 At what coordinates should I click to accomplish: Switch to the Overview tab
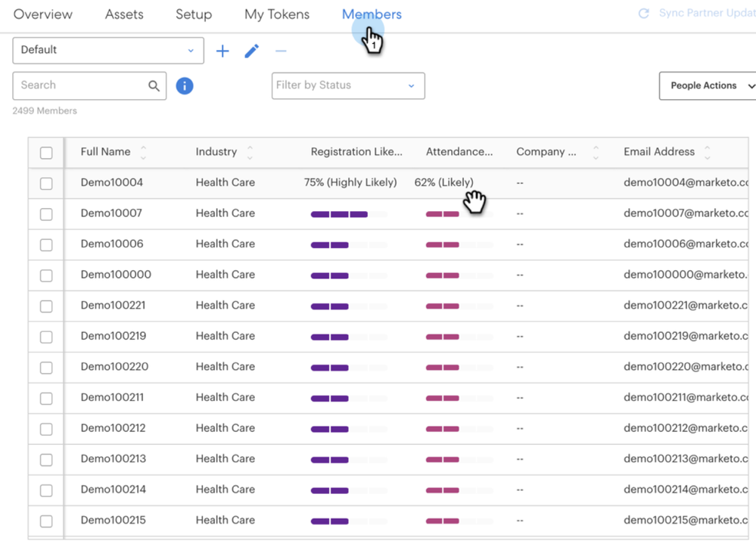(x=43, y=14)
